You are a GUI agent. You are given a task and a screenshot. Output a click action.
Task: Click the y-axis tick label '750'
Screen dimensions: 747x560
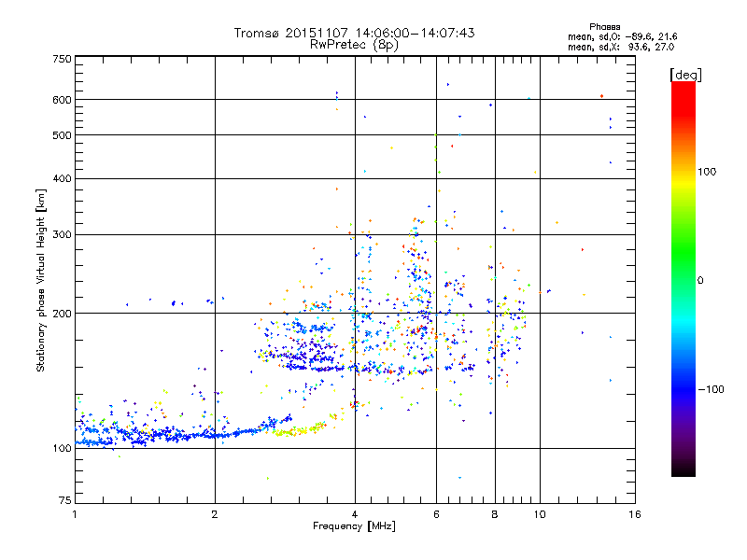(x=62, y=59)
